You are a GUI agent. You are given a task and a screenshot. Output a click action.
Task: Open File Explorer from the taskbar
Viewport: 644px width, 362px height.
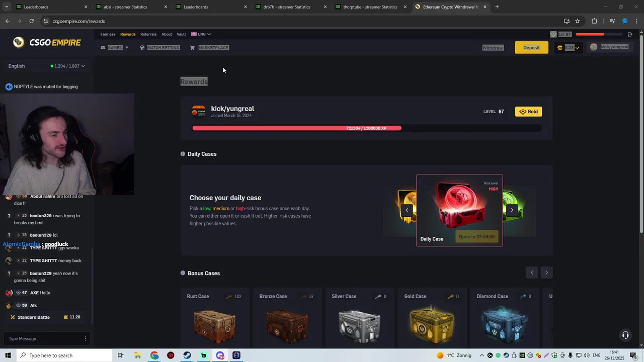click(x=137, y=355)
